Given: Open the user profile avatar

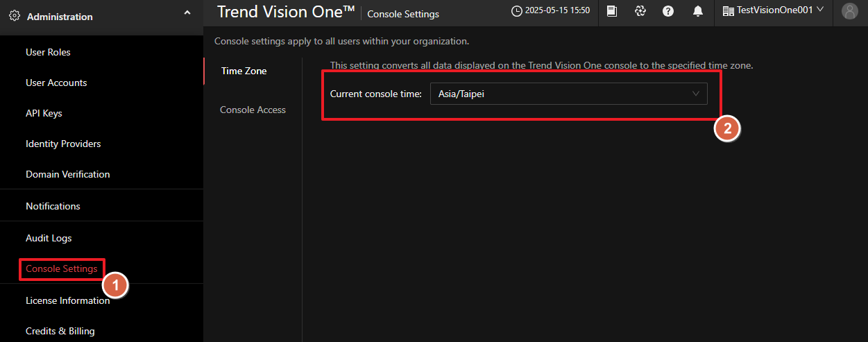Looking at the screenshot, I should coord(849,11).
